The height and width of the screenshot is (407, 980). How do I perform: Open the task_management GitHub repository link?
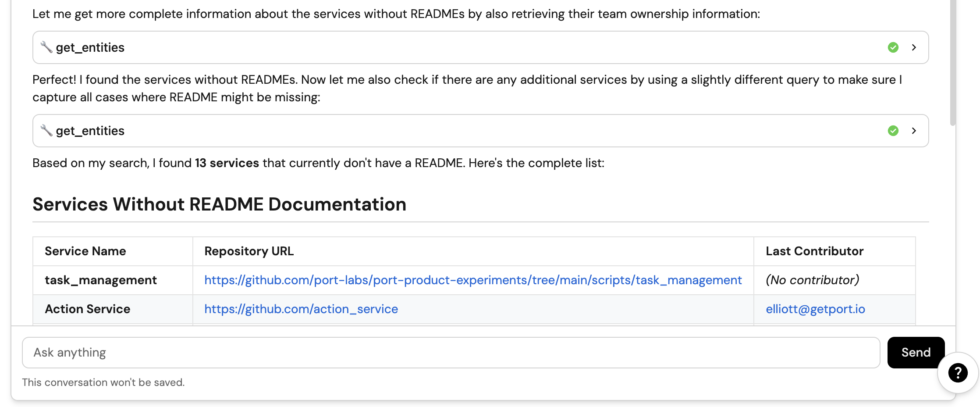[x=473, y=280]
